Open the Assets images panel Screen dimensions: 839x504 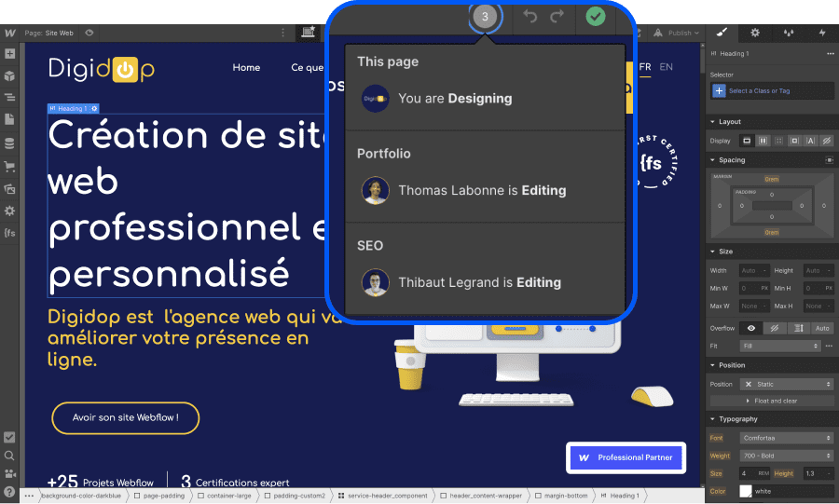pyautogui.click(x=9, y=189)
